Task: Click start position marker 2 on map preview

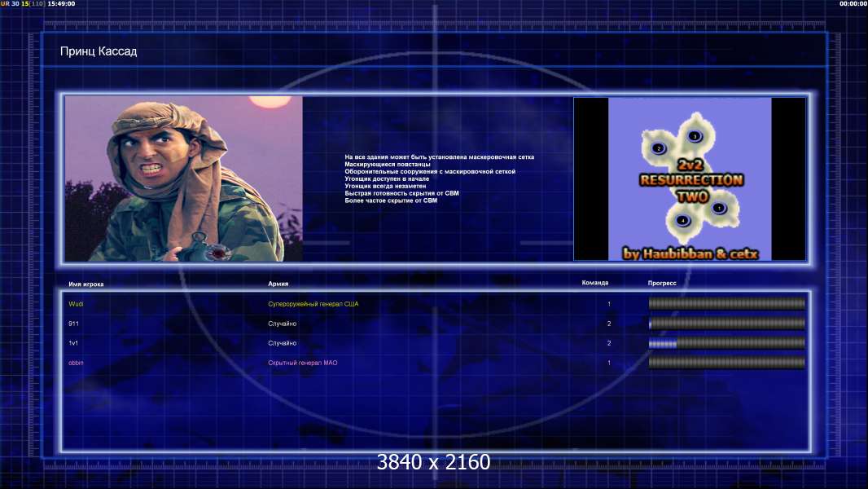Action: (x=659, y=148)
